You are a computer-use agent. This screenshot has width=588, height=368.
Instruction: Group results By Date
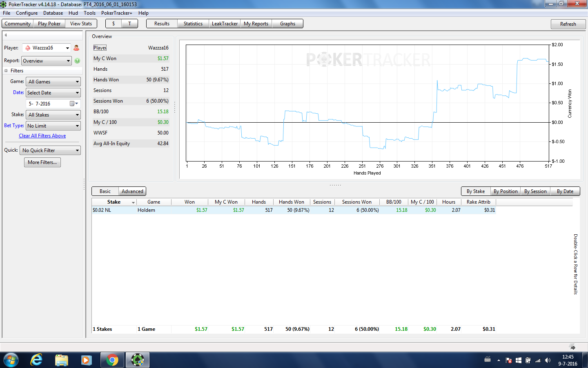pyautogui.click(x=565, y=191)
